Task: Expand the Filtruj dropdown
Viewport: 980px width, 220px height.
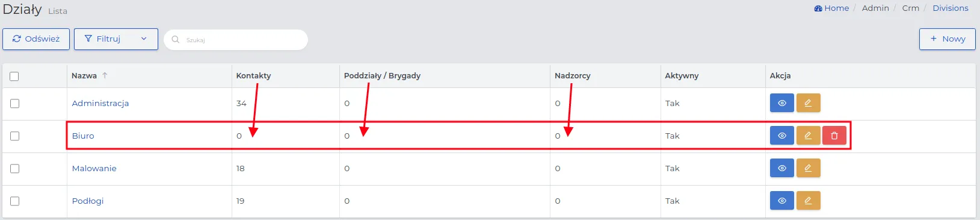Action: (x=116, y=39)
